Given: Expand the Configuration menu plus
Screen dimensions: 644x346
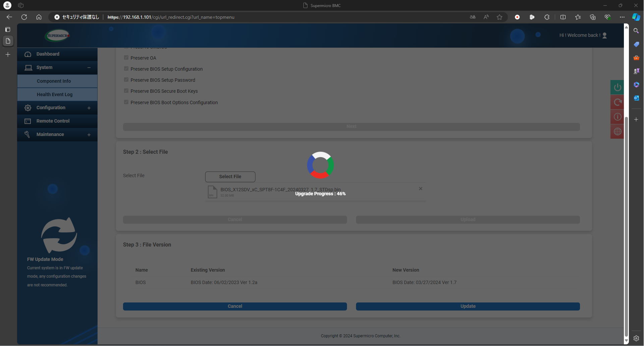Looking at the screenshot, I should click(x=89, y=108).
